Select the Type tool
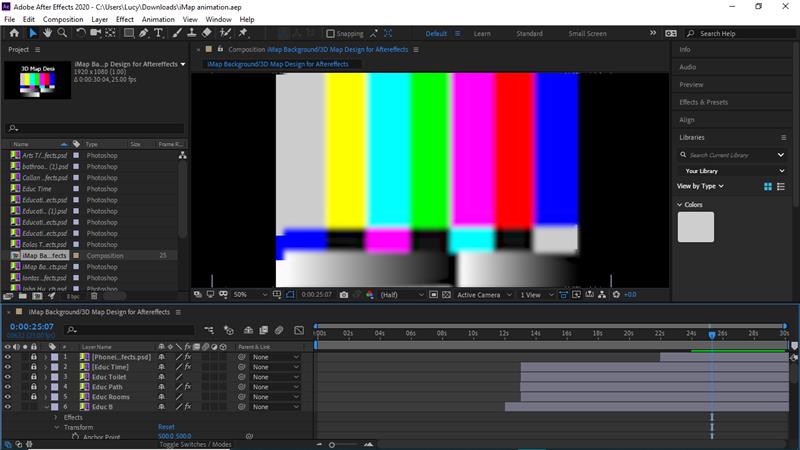800x450 pixels. [x=158, y=33]
